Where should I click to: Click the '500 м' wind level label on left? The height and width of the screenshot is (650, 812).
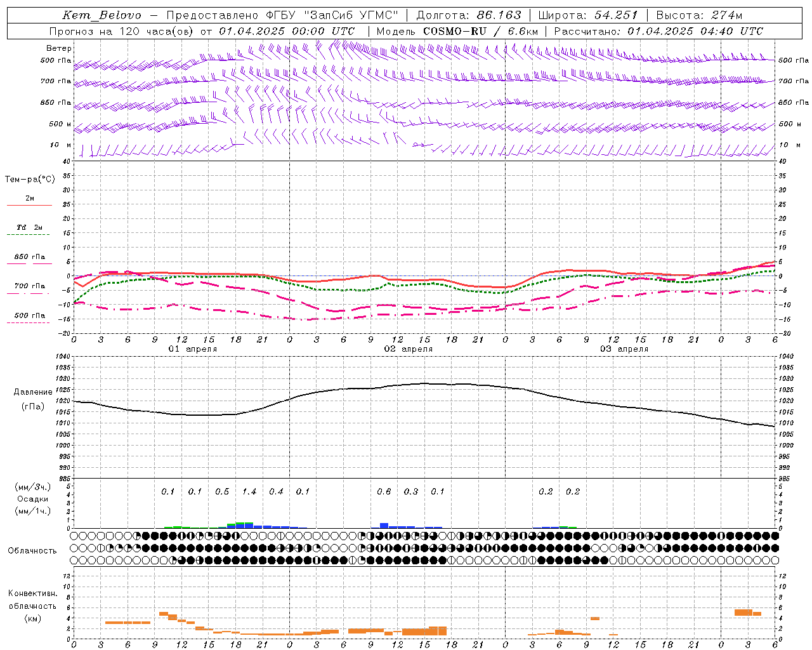point(60,124)
